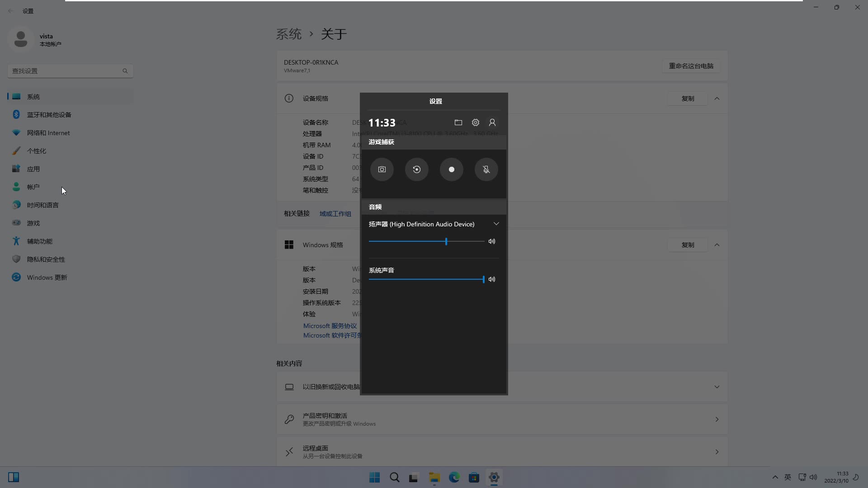Click the screenshot capture icon
Image resolution: width=868 pixels, height=488 pixels.
[x=382, y=169]
